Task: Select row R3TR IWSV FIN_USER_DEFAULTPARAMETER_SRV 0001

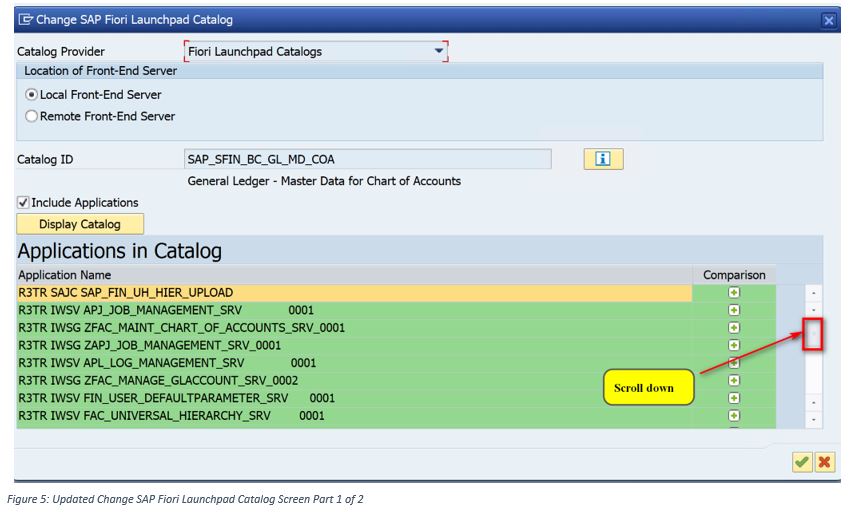Action: (x=354, y=398)
